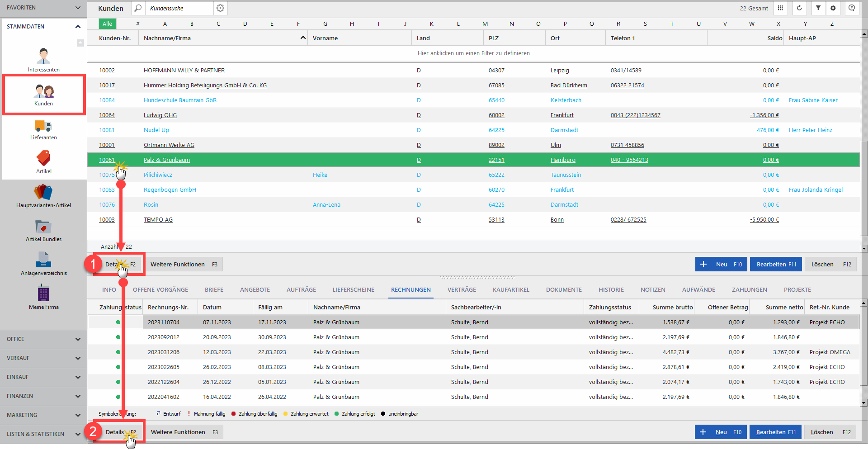Switch to the Lieferscheine tab
The height and width of the screenshot is (450, 868).
[354, 290]
